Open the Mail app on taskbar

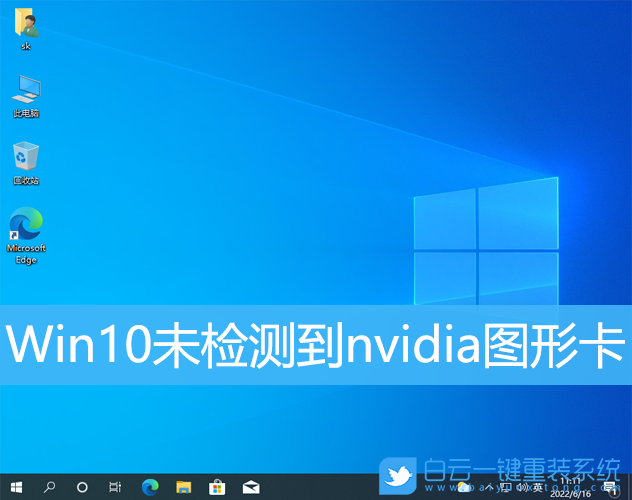[251, 487]
